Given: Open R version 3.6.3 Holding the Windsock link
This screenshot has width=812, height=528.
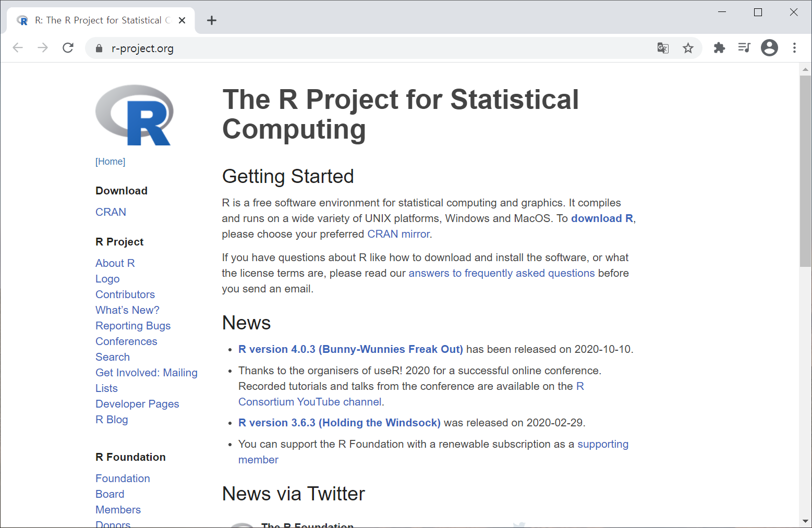Looking at the screenshot, I should pos(340,423).
